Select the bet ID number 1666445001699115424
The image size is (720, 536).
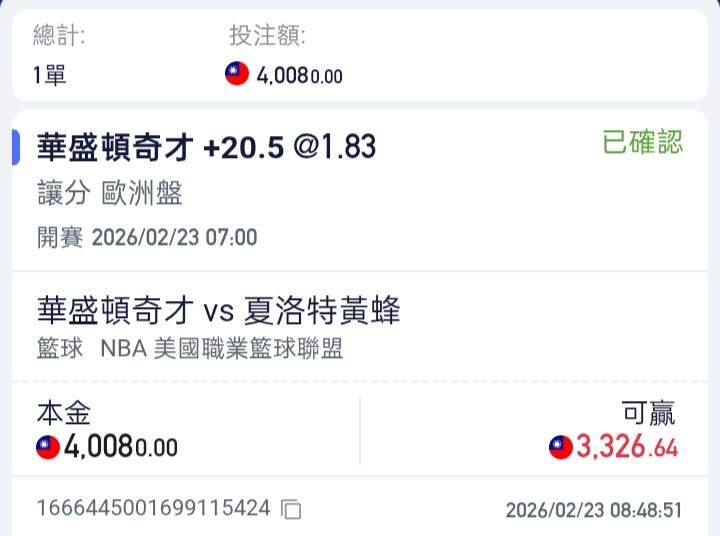pyautogui.click(x=153, y=508)
